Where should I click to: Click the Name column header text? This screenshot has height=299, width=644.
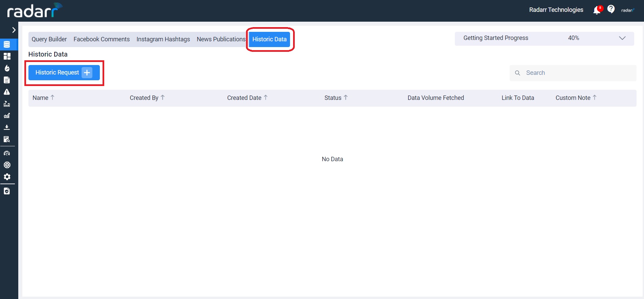[x=40, y=98]
